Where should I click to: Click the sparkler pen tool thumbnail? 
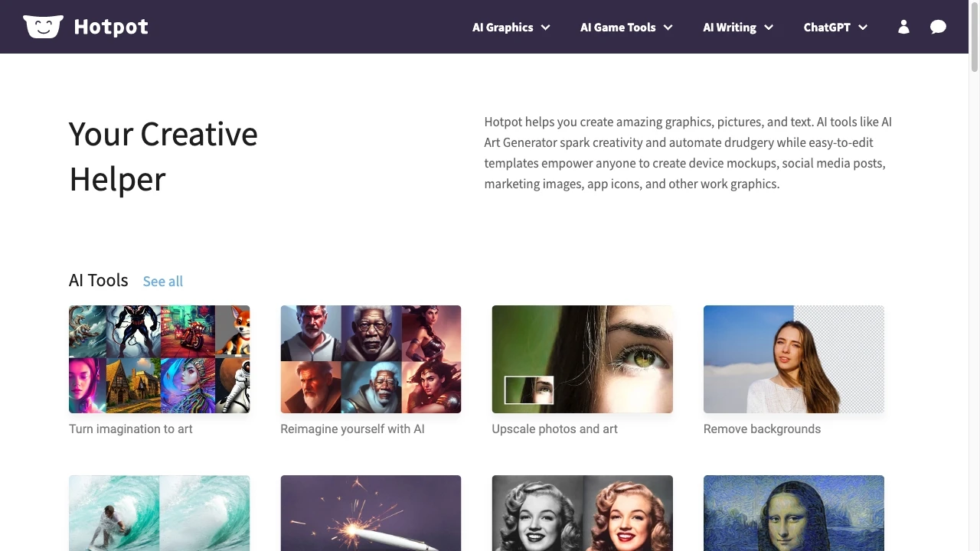pyautogui.click(x=371, y=513)
